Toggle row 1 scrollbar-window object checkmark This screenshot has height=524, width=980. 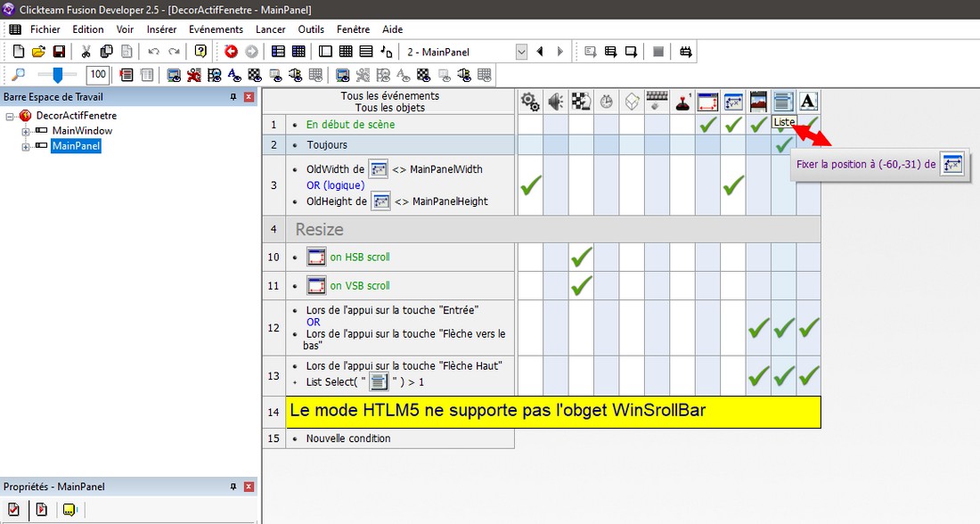(707, 125)
